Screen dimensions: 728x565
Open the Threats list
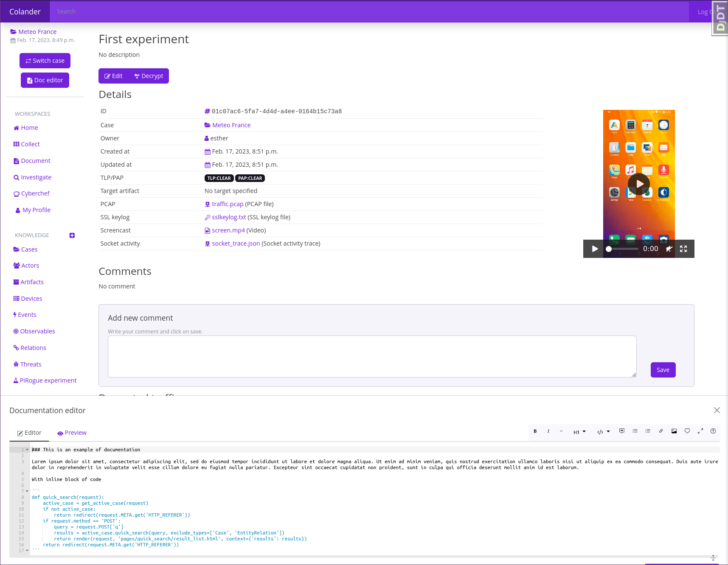(x=27, y=364)
